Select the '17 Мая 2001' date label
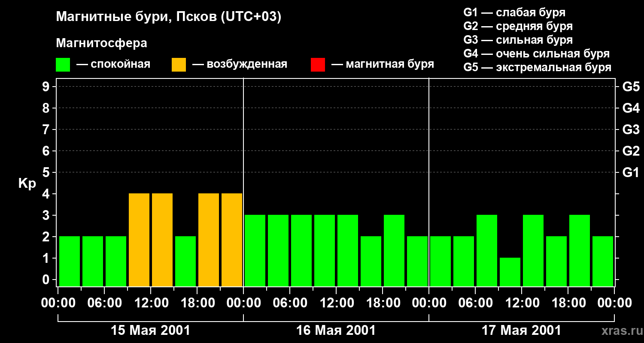Viewport: 644px width, 343px height. pyautogui.click(x=521, y=331)
